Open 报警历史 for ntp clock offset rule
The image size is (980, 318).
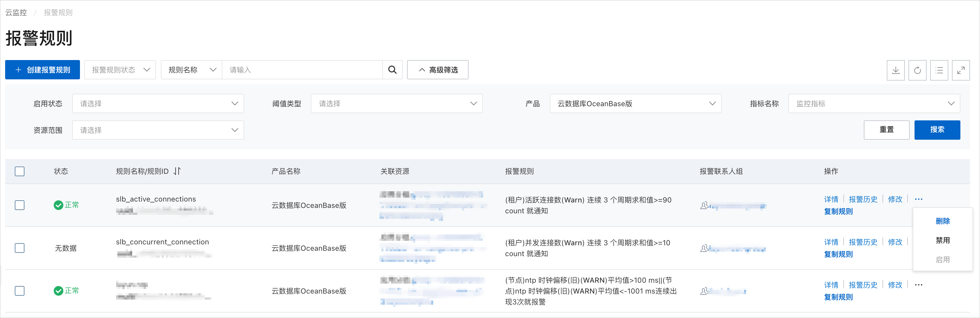863,285
